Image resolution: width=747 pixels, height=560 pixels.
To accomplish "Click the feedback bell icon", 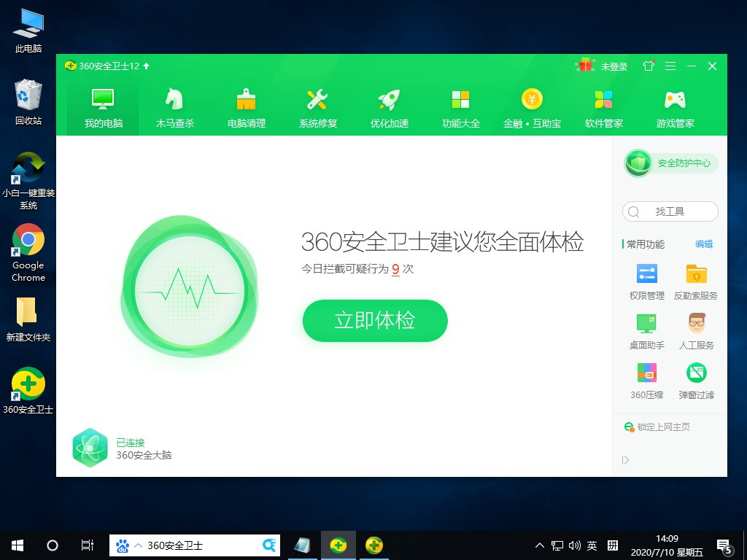I will [648, 66].
